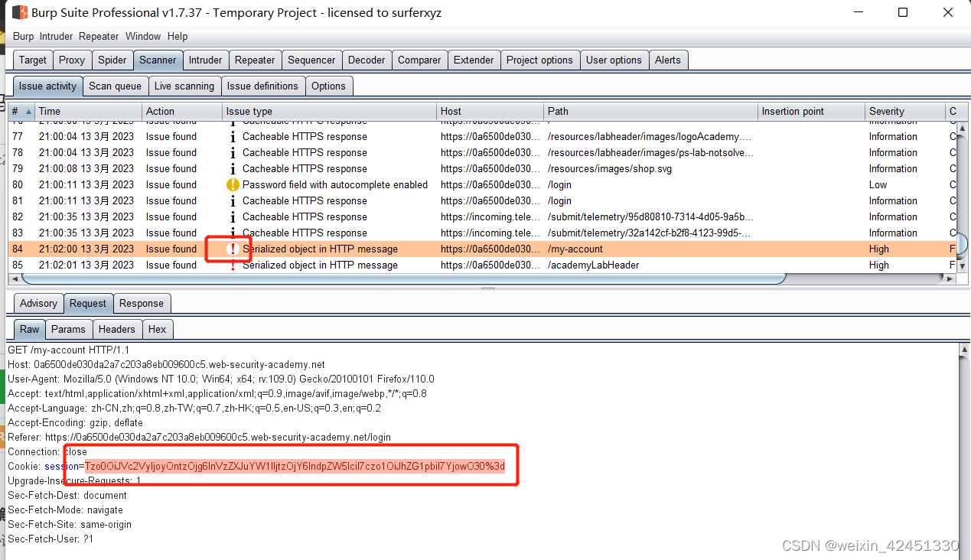
Task: Open the Project options tab
Action: coord(539,60)
